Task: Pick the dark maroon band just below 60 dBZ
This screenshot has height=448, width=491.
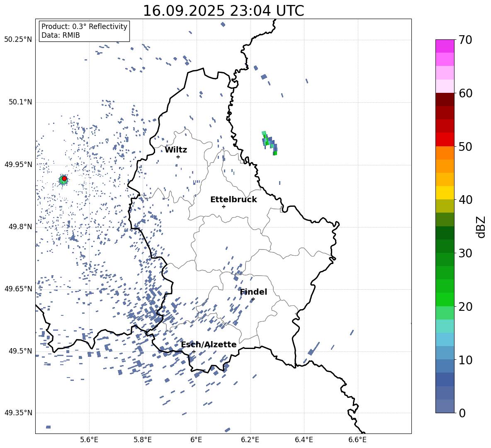Action: coord(445,99)
